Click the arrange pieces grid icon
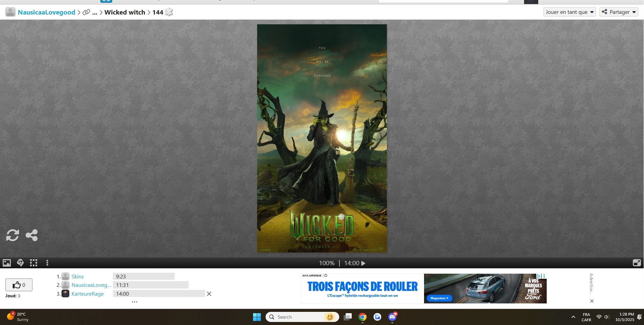Image resolution: width=644 pixels, height=325 pixels. [34, 263]
